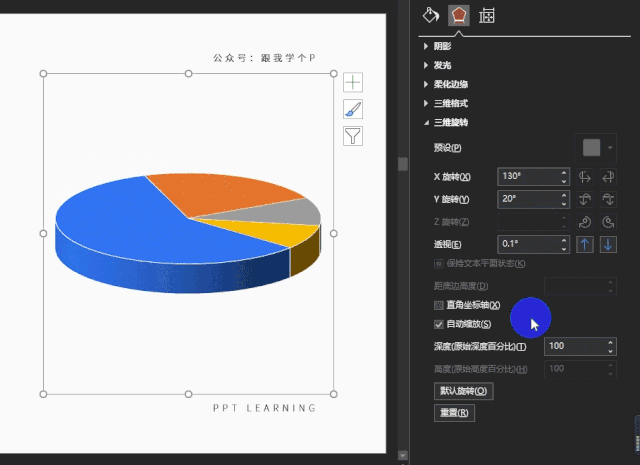Collapse the 三维旋转 section
The image size is (640, 465).
coord(451,122)
